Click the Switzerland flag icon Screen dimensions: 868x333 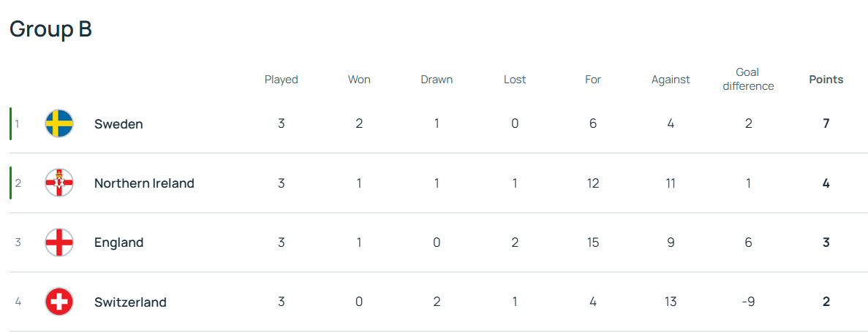[x=59, y=302]
